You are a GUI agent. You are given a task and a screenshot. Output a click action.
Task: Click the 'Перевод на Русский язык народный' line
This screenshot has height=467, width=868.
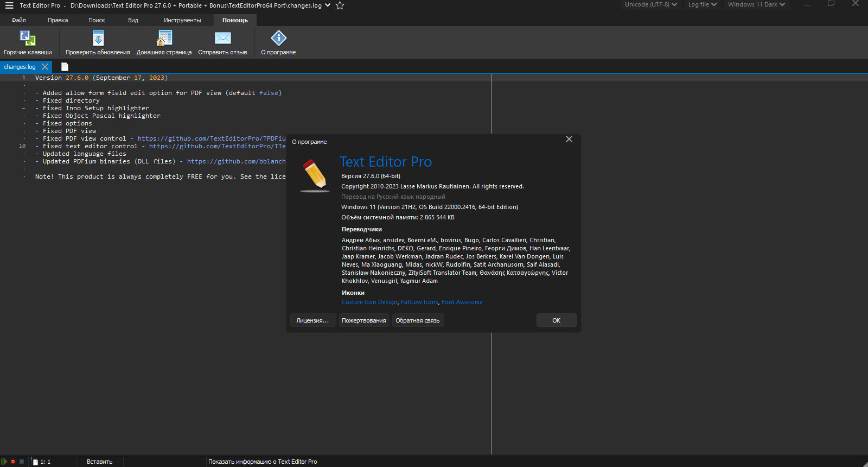[x=393, y=197]
